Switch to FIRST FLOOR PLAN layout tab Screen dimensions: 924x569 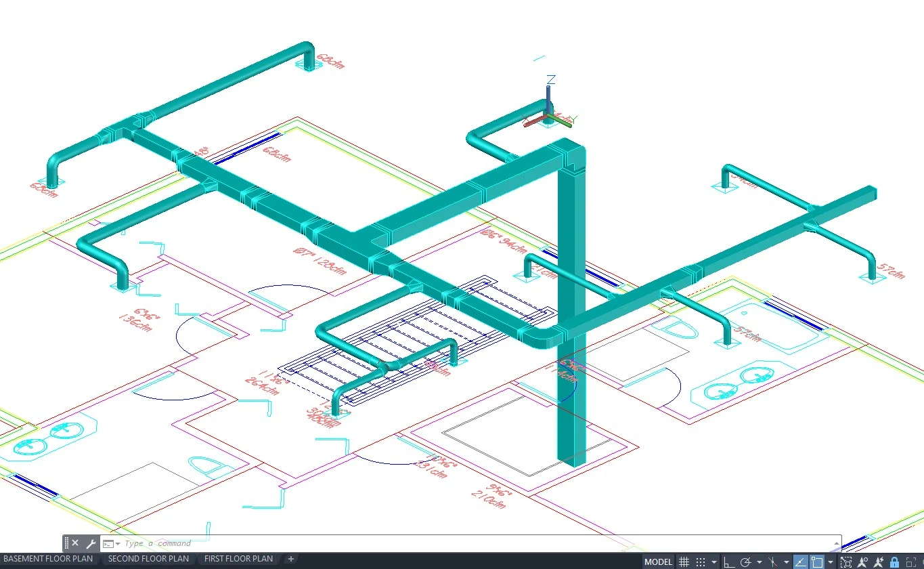pos(238,560)
